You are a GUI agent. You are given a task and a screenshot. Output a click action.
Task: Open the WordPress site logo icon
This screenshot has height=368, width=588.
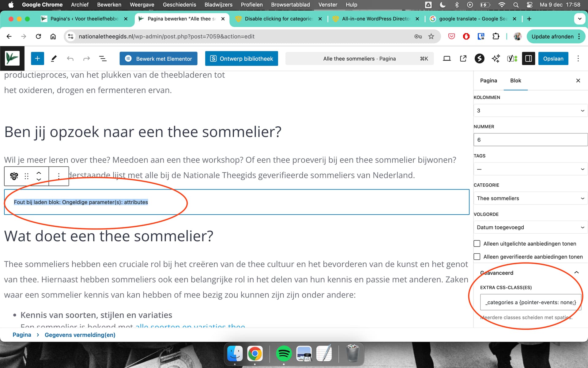tap(12, 59)
